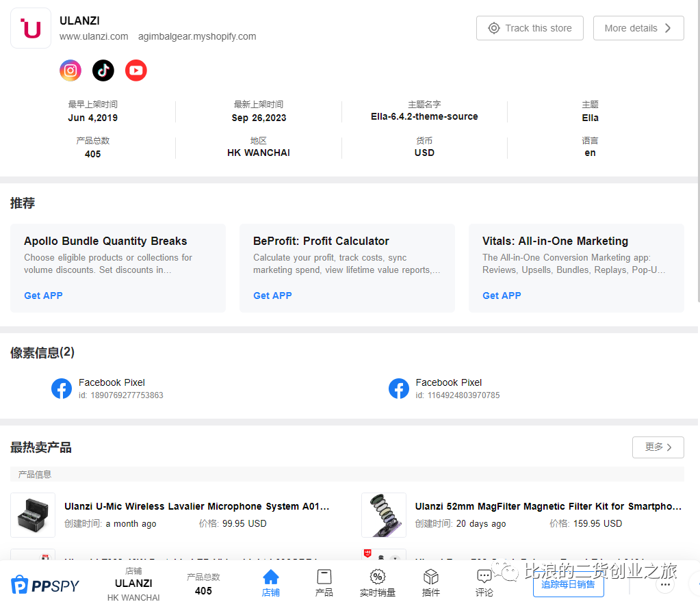Switch to the 产品 tab
Viewport: 700px width, 602px height.
point(324,583)
